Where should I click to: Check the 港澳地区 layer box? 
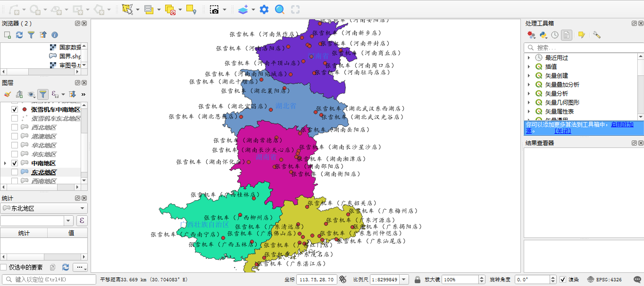[15, 136]
